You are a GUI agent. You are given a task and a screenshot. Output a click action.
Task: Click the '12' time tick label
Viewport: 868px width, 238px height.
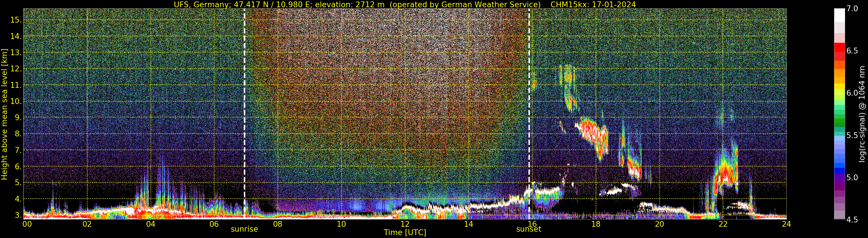[405, 224]
